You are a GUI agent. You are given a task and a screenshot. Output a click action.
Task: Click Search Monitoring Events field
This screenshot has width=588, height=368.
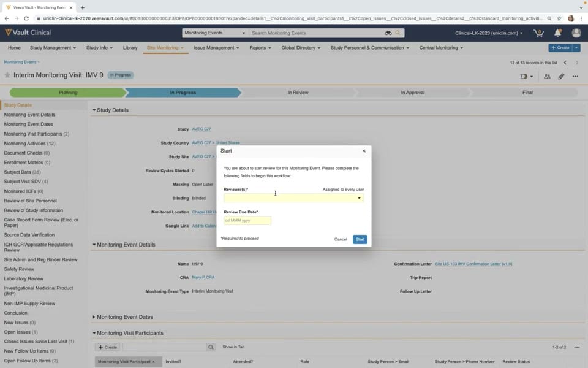pos(317,33)
